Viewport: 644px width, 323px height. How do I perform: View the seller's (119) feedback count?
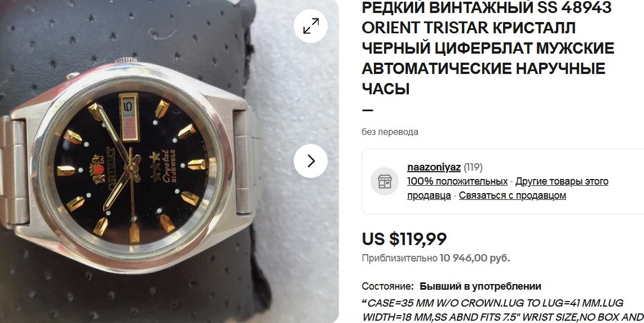click(x=473, y=167)
